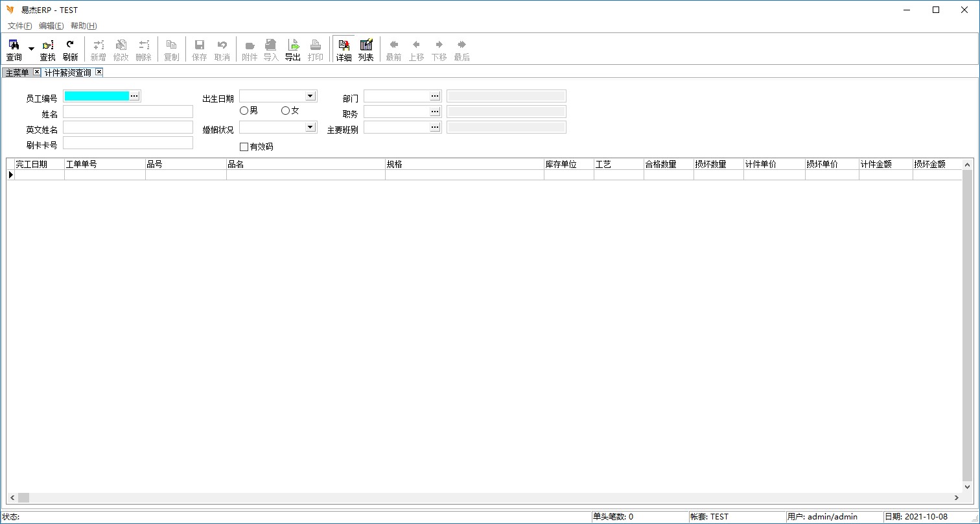Click the 姓名 input field
980x524 pixels.
point(128,112)
